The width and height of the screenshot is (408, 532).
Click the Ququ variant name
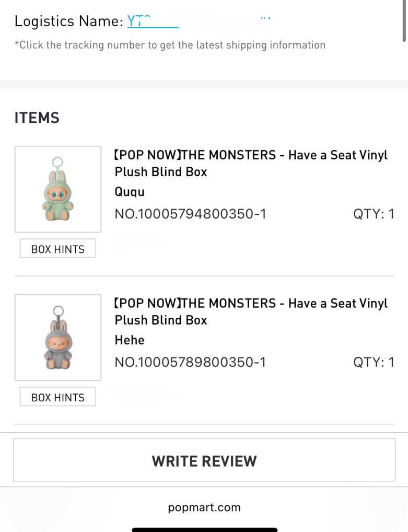tap(130, 192)
